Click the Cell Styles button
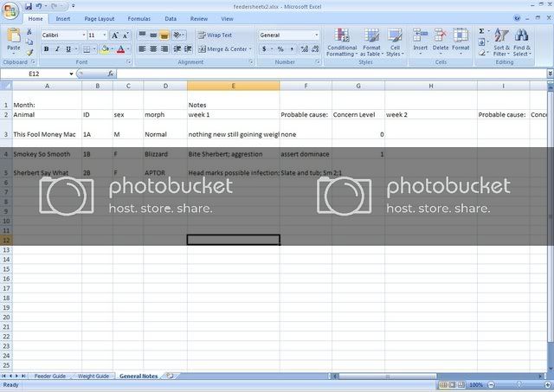 click(394, 42)
